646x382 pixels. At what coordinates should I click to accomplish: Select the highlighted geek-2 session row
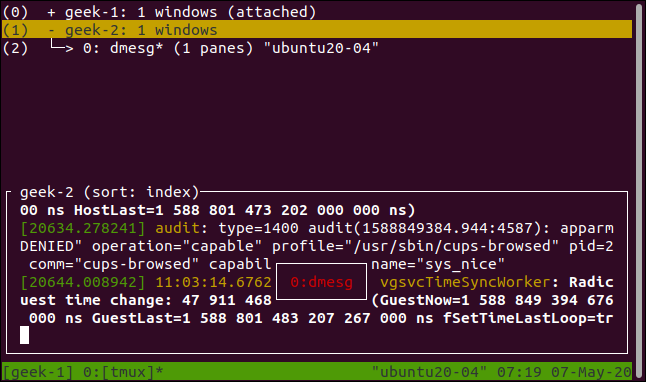317,30
